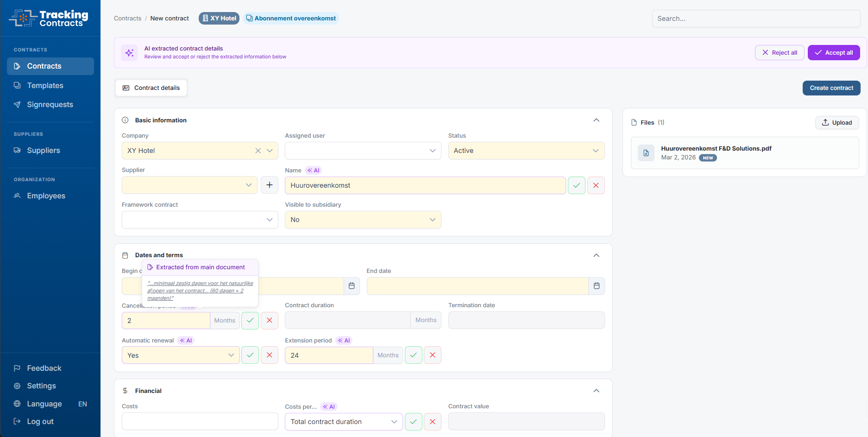Screen dimensions: 868x437
Task: Open the Begin date calendar picker
Action: point(352,286)
